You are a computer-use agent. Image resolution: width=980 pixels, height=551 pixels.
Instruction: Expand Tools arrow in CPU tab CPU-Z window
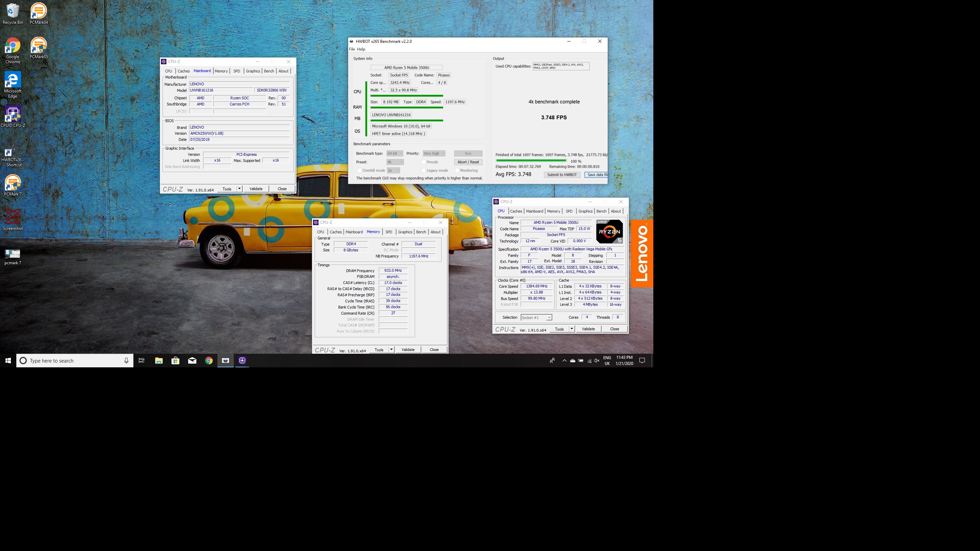[x=571, y=329]
